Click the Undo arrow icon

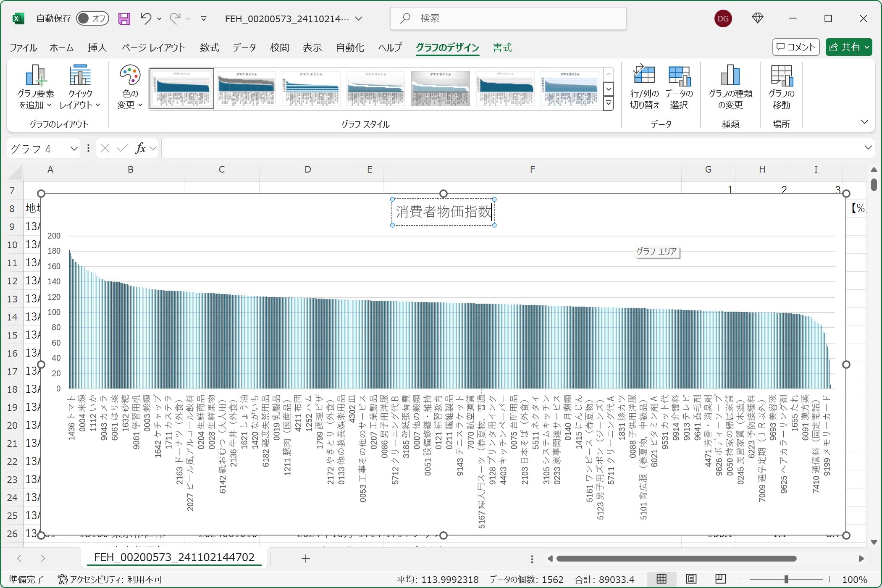(x=145, y=18)
